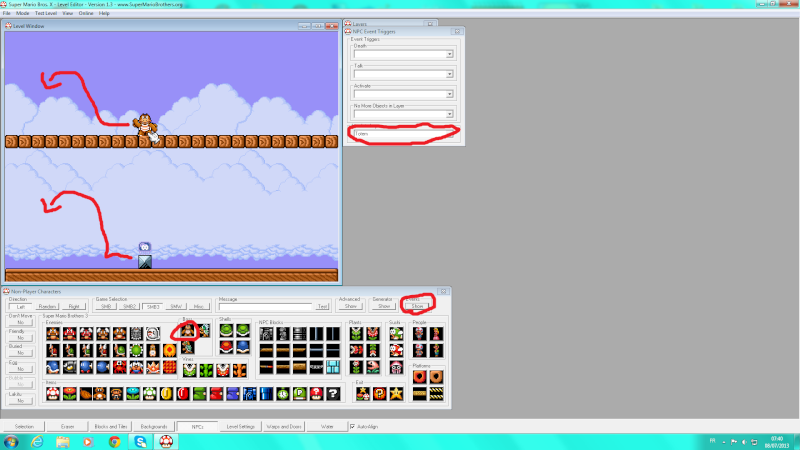Select the green P-switch item
The image size is (800, 450).
point(299,394)
